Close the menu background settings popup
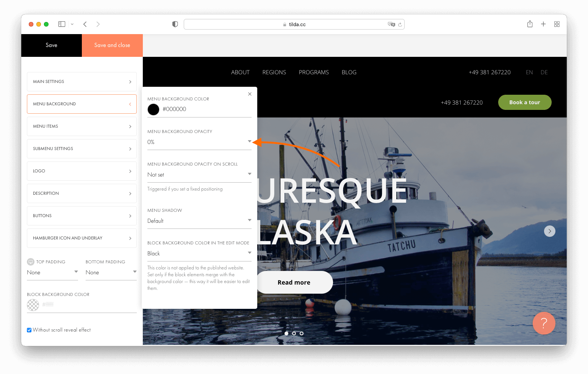The image size is (588, 374). 250,94
